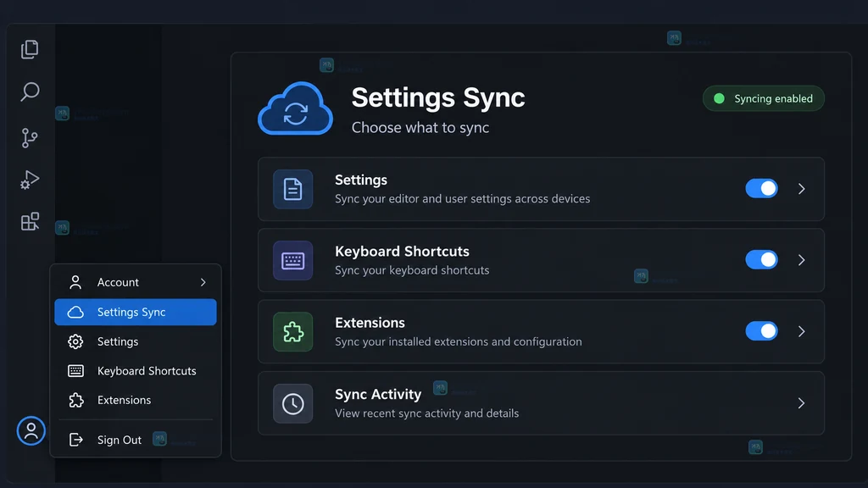Click the Sync Activity clock icon
868x488 pixels.
pos(292,403)
